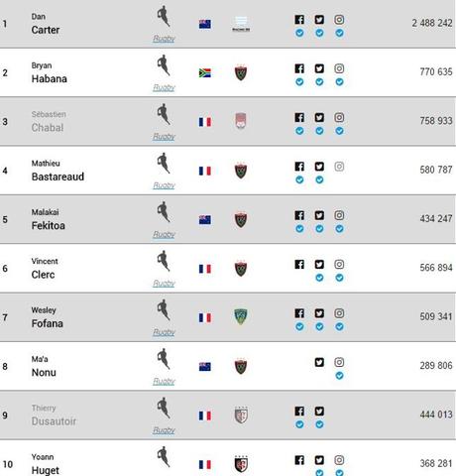456x476 pixels.
Task: Select Yoann Huget's Toulouse club crest
Action: [241, 463]
